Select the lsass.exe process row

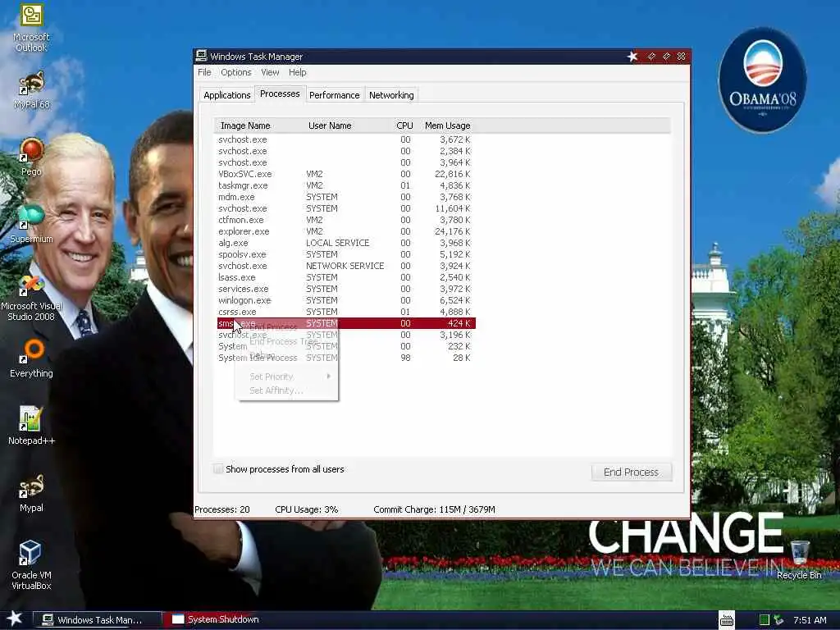tap(345, 277)
